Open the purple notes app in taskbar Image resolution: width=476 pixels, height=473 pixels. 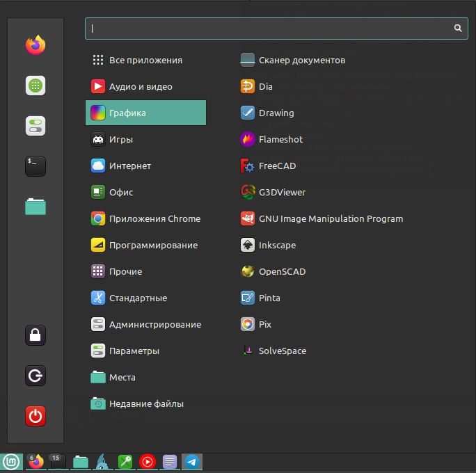(169, 462)
